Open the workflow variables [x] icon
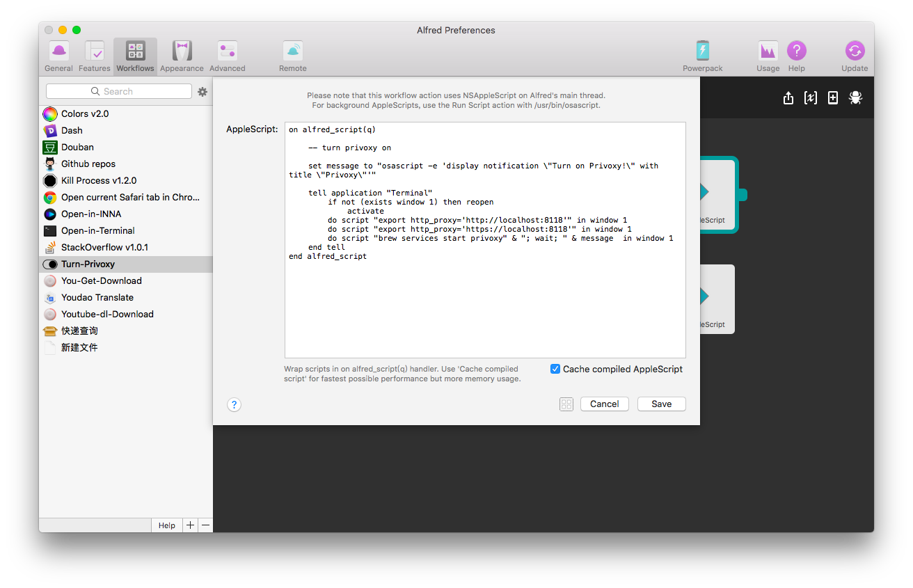The height and width of the screenshot is (588, 913). click(x=811, y=98)
